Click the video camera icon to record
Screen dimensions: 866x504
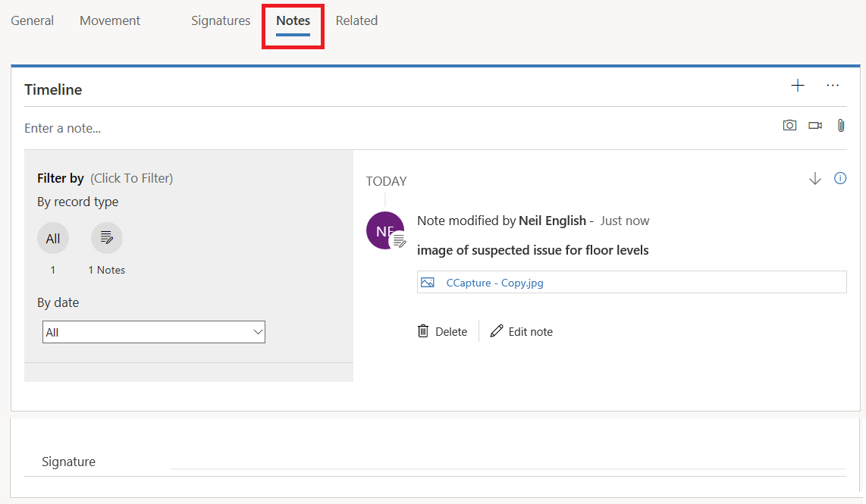tap(815, 126)
